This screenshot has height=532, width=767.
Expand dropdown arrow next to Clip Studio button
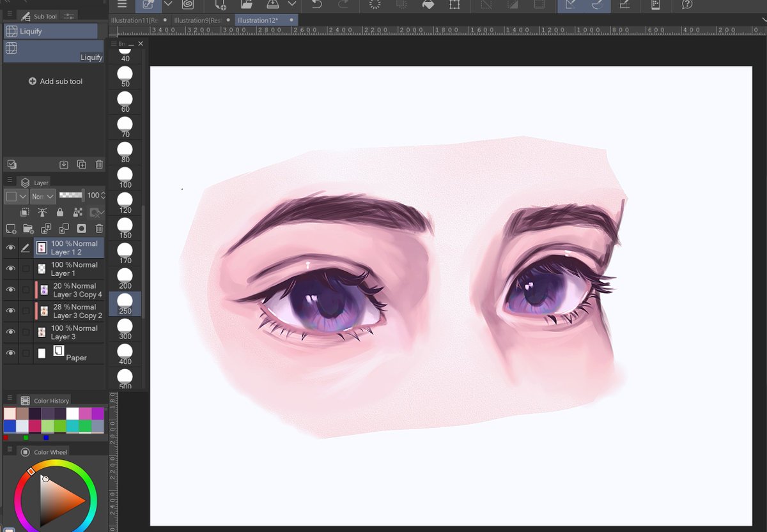[x=168, y=4]
